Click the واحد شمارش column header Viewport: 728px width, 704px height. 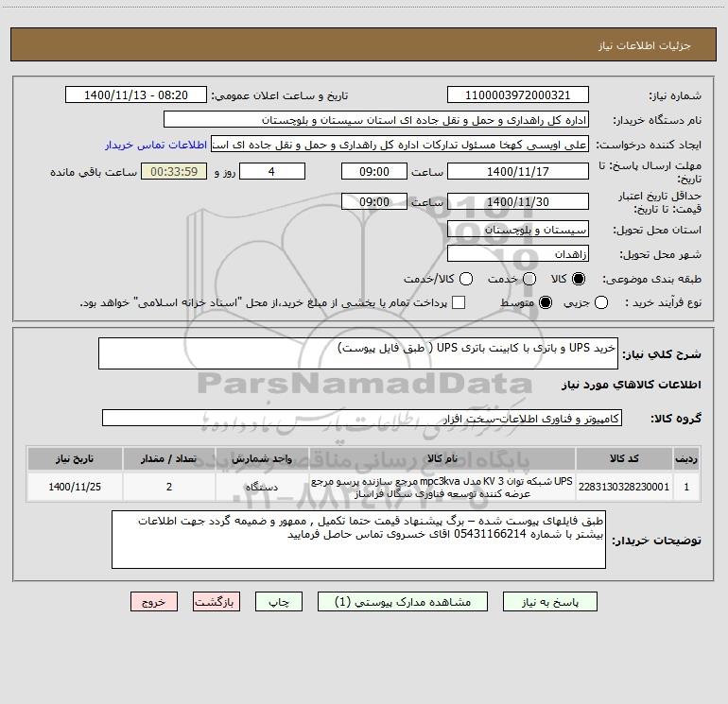pos(262,459)
